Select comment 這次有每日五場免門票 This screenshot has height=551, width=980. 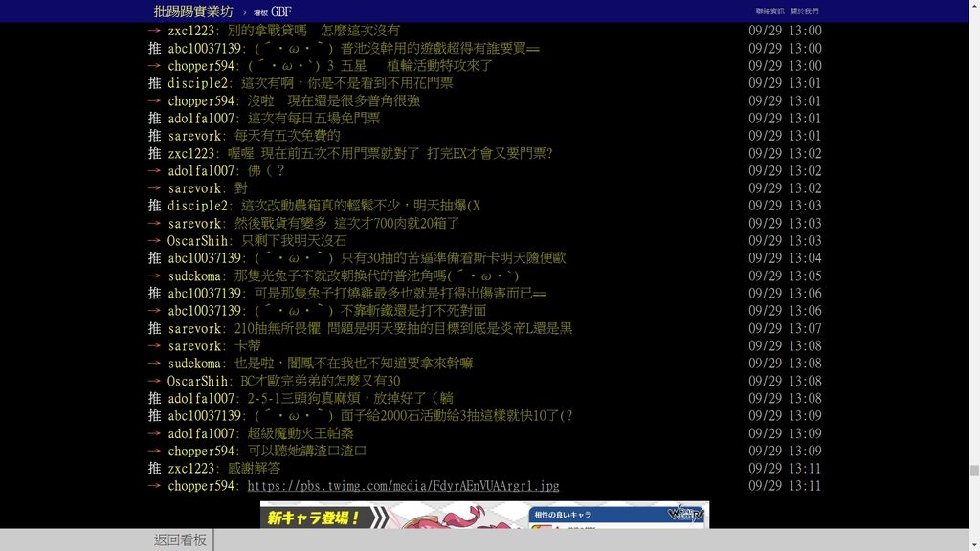(x=314, y=118)
